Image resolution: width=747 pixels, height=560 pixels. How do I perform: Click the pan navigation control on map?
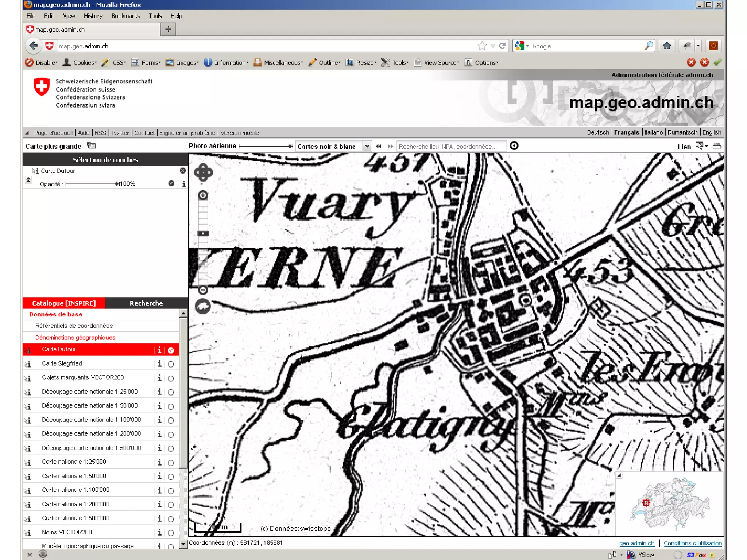pyautogui.click(x=203, y=172)
